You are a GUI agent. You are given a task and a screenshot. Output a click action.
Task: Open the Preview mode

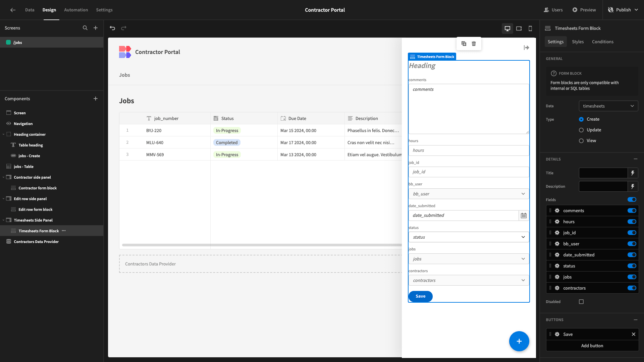coord(584,10)
